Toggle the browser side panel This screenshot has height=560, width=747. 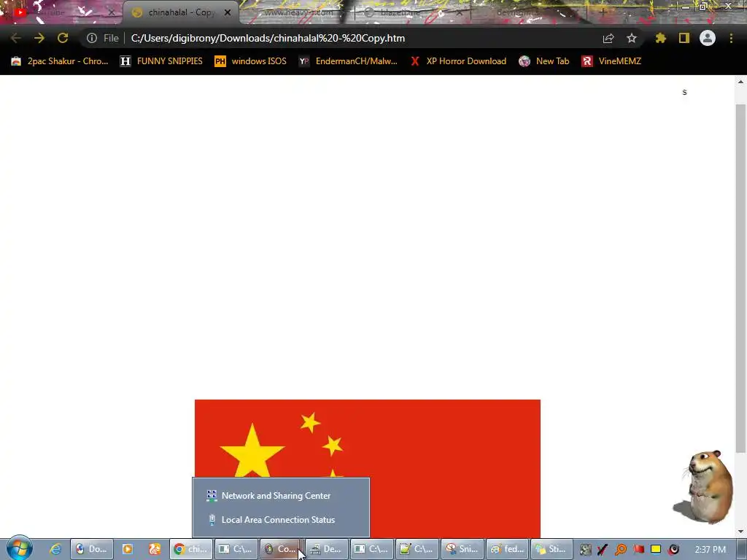tap(684, 38)
